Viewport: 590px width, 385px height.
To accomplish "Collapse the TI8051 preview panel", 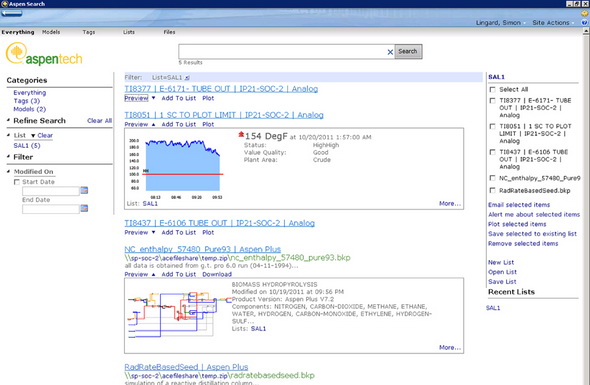I will pyautogui.click(x=153, y=125).
